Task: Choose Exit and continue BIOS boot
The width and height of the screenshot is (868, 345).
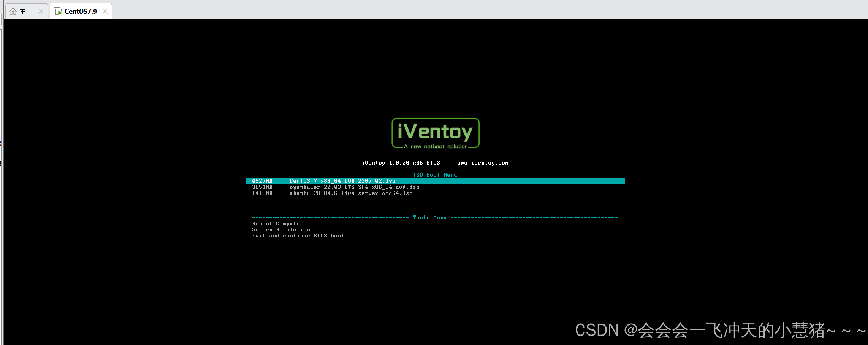Action: coord(298,236)
